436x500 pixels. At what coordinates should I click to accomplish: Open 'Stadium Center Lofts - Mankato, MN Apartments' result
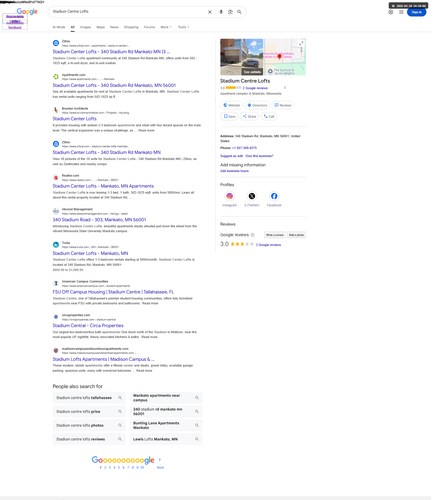pos(103,186)
